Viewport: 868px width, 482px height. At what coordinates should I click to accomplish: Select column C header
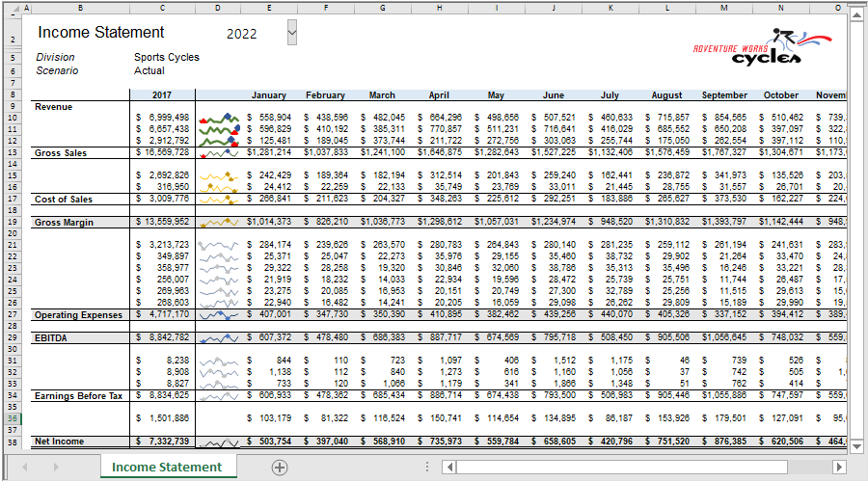pos(162,8)
